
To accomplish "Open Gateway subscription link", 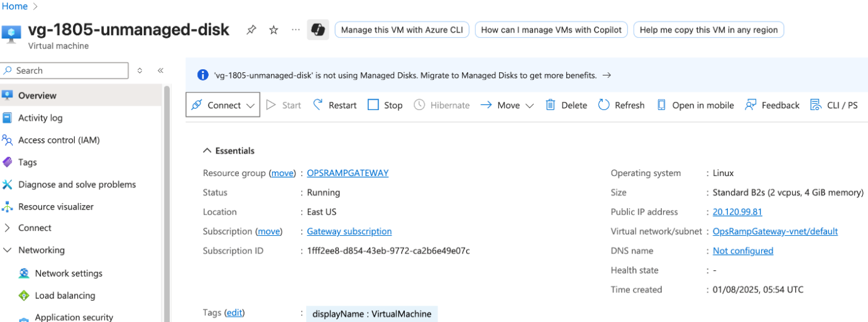I will [x=349, y=231].
